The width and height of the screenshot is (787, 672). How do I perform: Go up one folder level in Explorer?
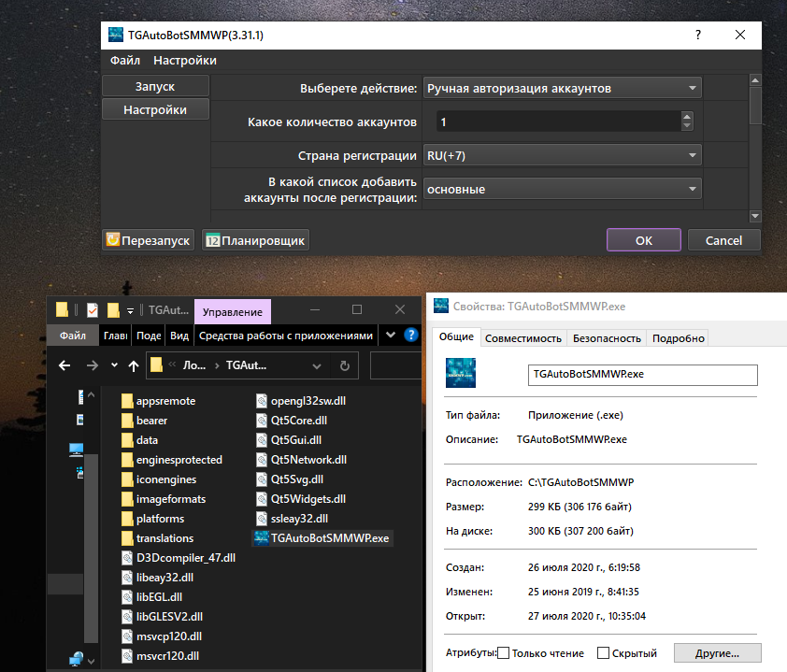134,365
